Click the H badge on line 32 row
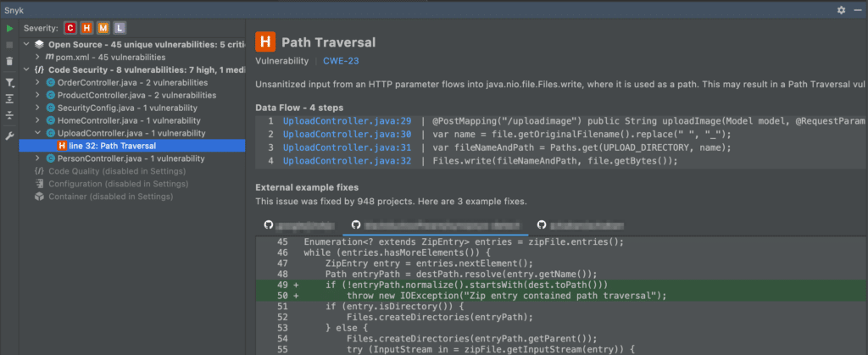The image size is (868, 355). pyautogui.click(x=63, y=146)
